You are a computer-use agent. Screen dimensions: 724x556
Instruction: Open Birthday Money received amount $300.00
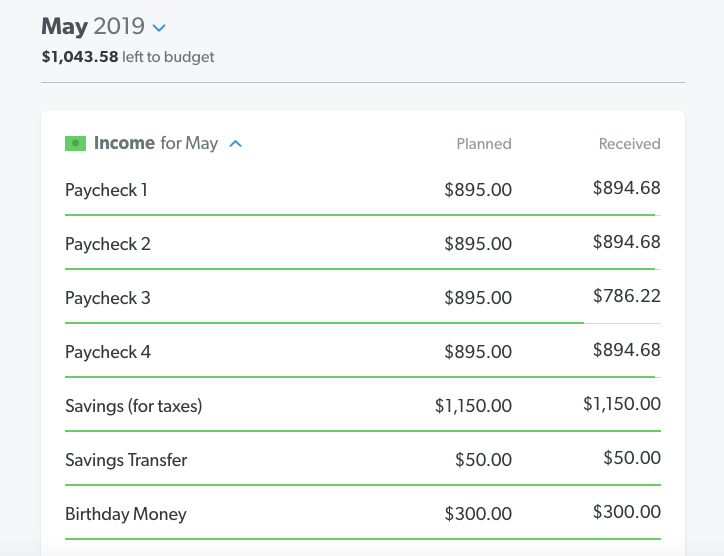(626, 512)
